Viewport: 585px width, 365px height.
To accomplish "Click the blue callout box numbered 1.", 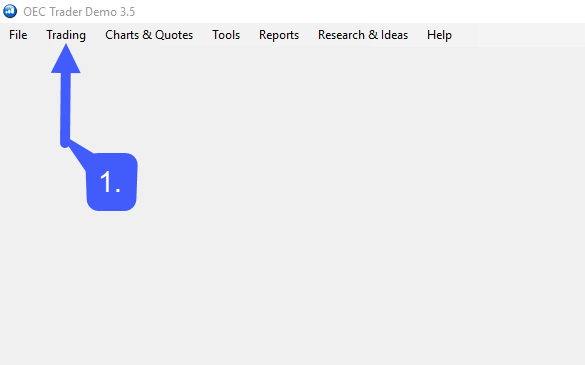I will [x=112, y=182].
